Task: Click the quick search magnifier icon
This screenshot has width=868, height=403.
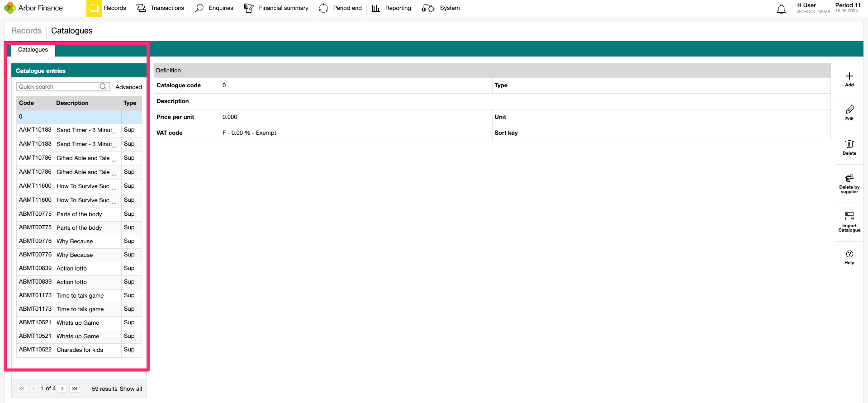Action: pyautogui.click(x=103, y=86)
